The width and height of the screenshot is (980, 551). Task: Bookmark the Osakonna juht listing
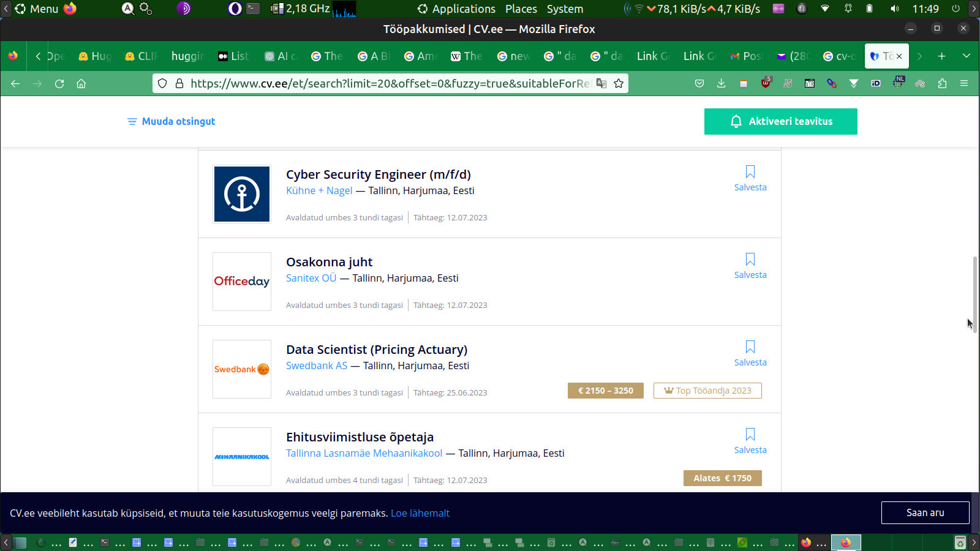click(x=750, y=266)
